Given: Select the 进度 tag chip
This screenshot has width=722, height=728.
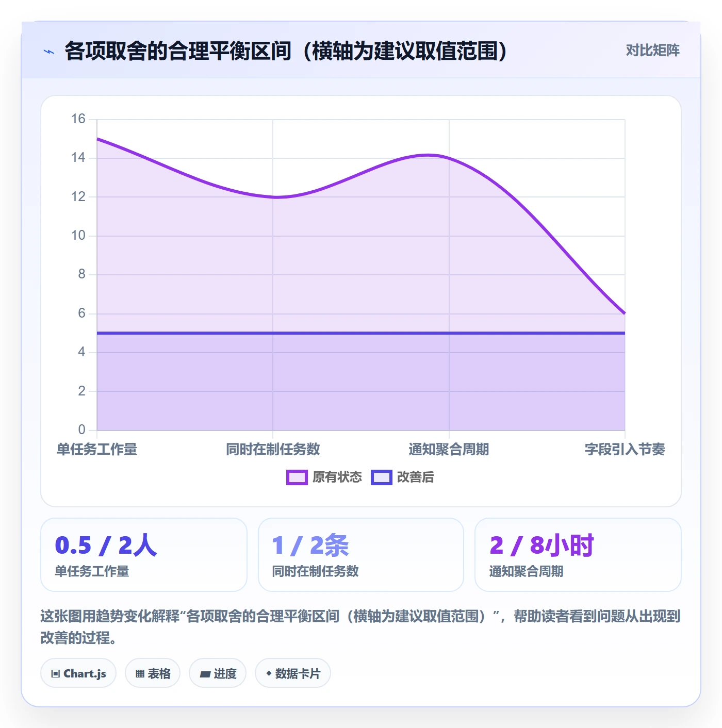Looking at the screenshot, I should pos(218,673).
